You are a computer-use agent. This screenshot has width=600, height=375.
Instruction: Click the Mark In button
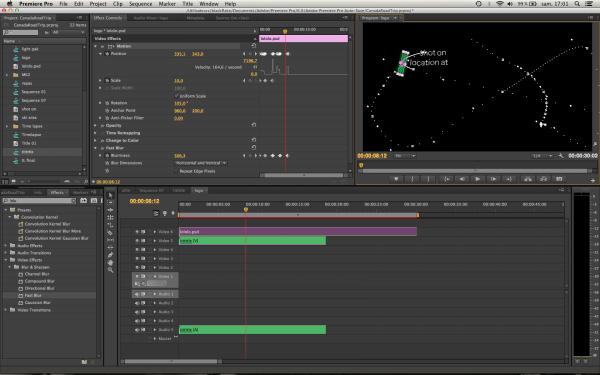(x=412, y=179)
